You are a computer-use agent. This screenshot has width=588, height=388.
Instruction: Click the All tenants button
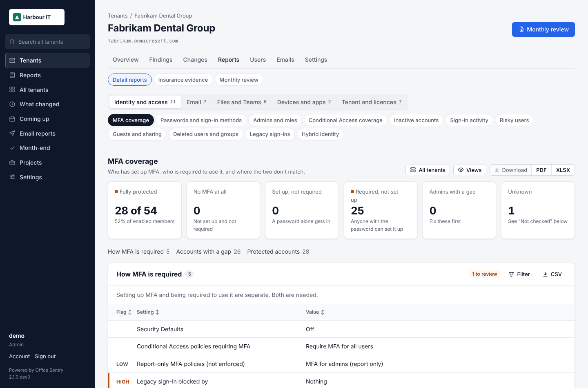(428, 170)
